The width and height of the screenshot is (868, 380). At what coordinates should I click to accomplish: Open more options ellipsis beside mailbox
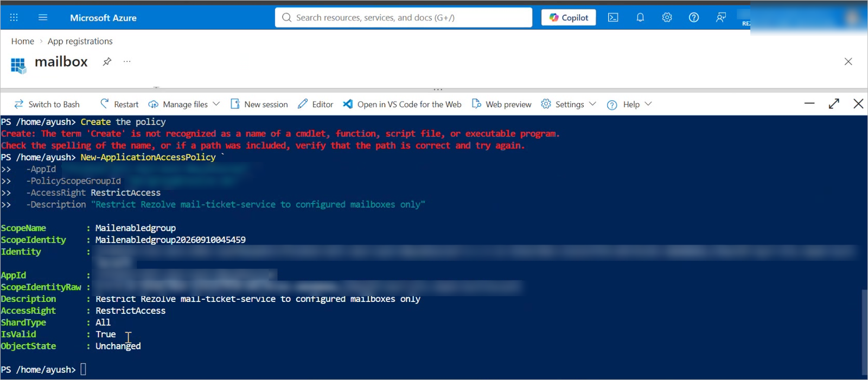127,61
